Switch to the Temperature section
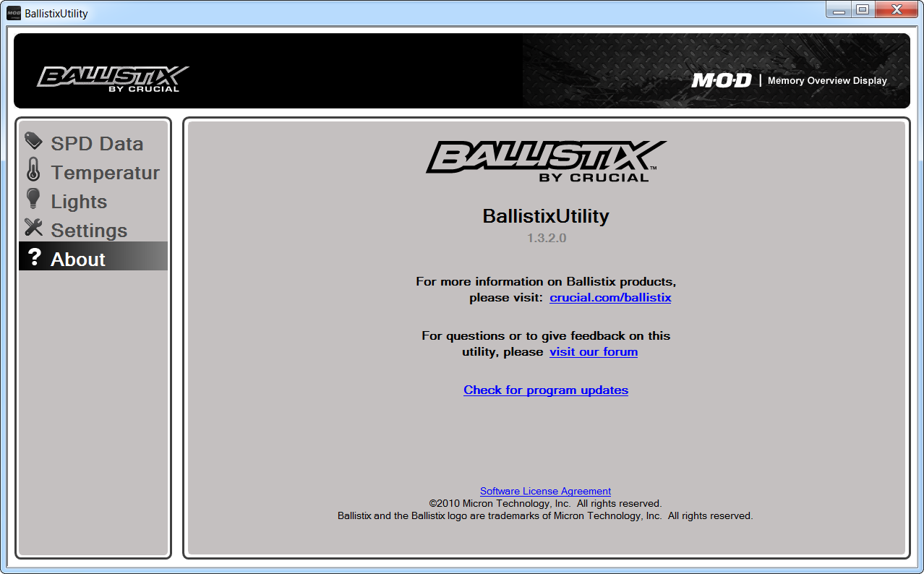 (105, 173)
